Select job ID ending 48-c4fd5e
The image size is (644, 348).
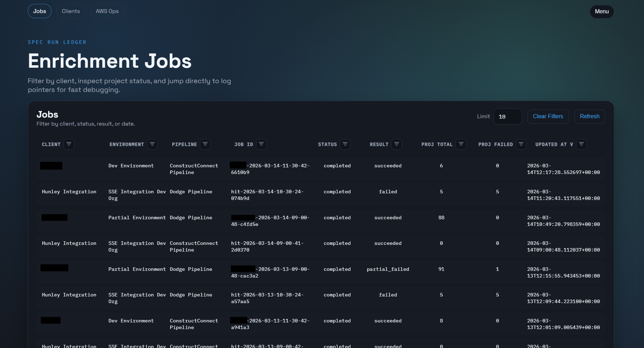coord(270,221)
